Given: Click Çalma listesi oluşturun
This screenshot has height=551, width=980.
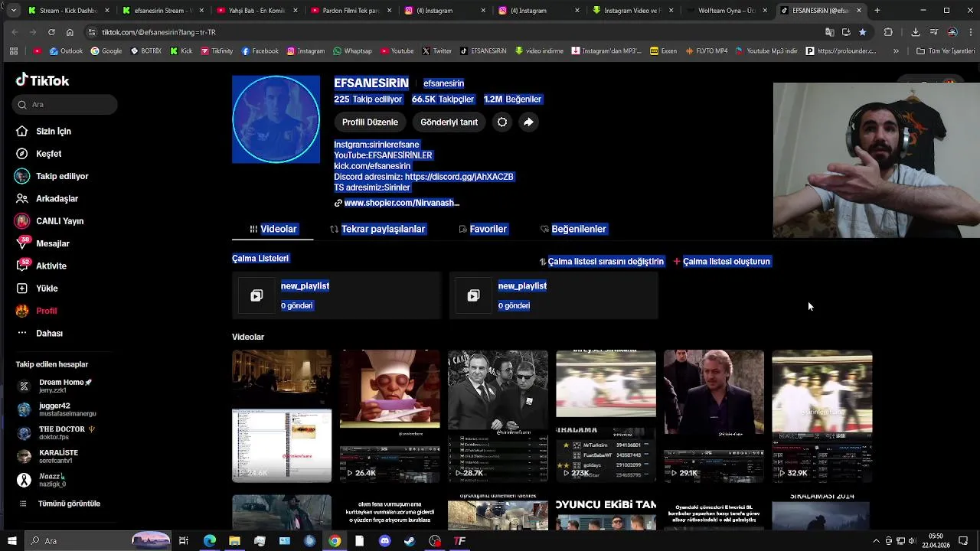Looking at the screenshot, I should click(x=721, y=262).
